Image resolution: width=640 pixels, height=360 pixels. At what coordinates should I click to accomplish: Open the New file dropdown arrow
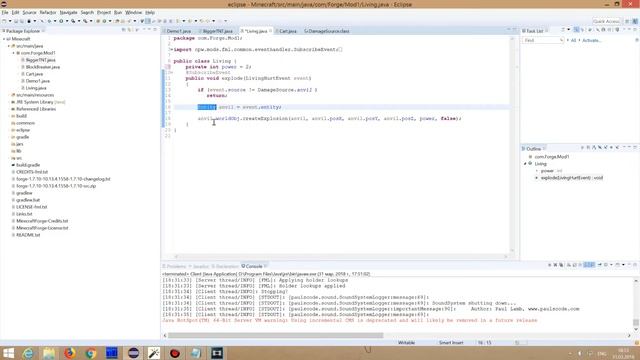click(x=10, y=21)
